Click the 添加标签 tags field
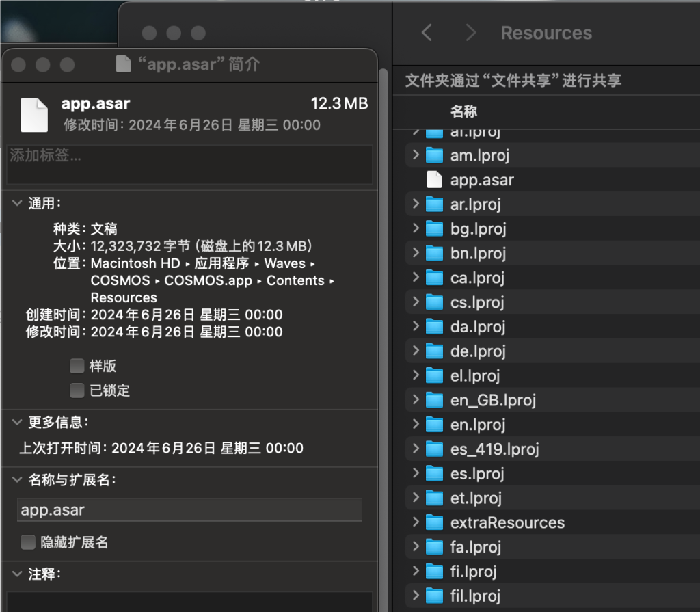The image size is (700, 612). (189, 163)
